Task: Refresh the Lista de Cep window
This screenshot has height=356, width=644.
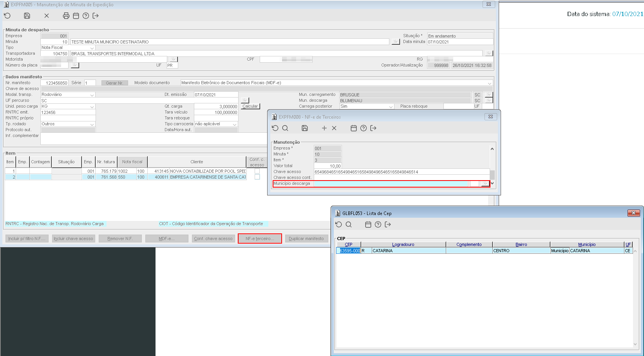Action: point(339,224)
